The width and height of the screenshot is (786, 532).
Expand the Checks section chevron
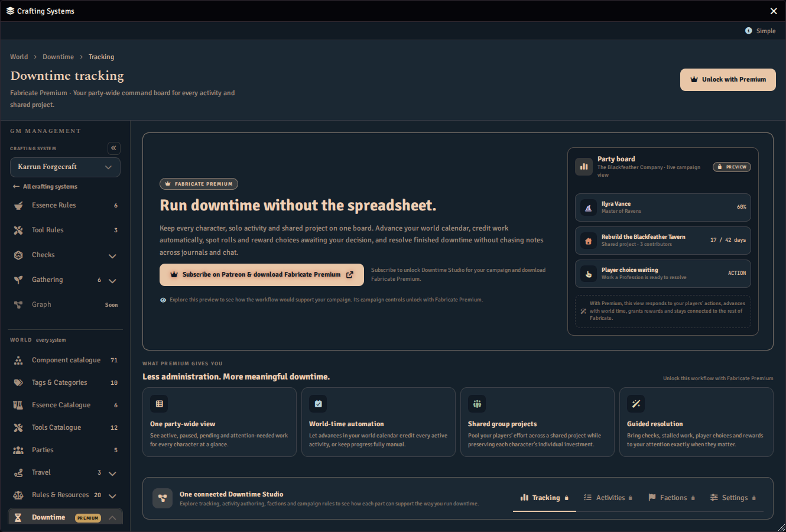point(112,256)
